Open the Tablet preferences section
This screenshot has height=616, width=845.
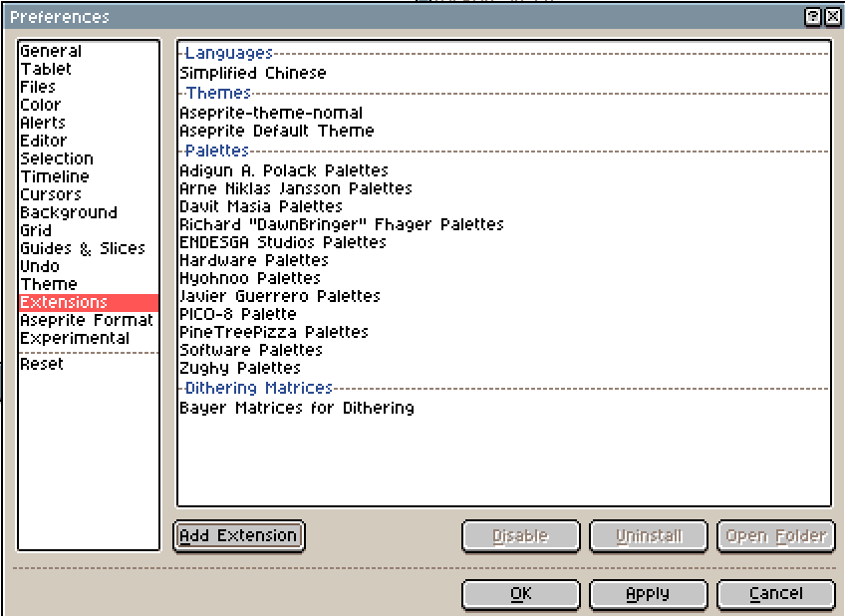tap(89, 69)
